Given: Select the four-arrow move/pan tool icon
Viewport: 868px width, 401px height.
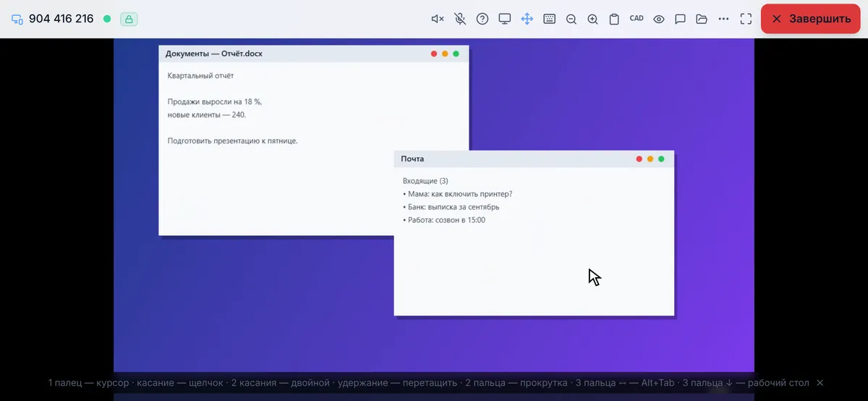Looking at the screenshot, I should click(527, 19).
